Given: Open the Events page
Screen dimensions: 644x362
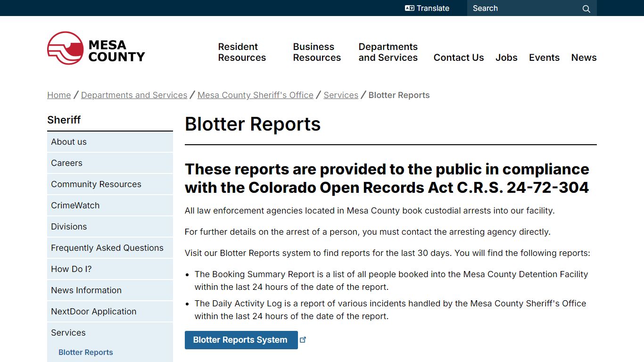Looking at the screenshot, I should (544, 58).
